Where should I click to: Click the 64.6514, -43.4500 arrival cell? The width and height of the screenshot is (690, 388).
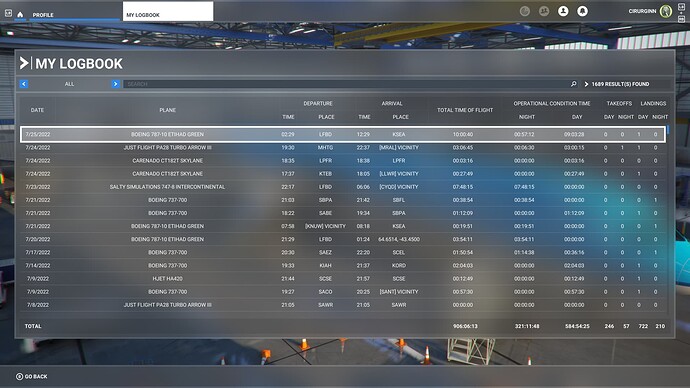pyautogui.click(x=399, y=239)
